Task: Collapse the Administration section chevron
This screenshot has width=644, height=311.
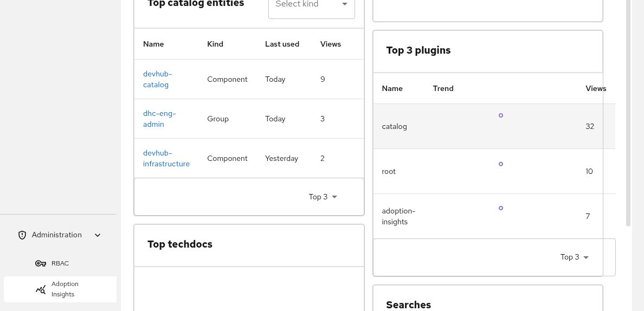Action: [x=98, y=235]
